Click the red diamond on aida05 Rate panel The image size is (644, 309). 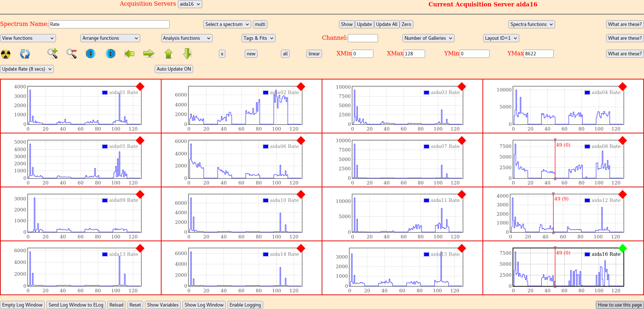140,140
